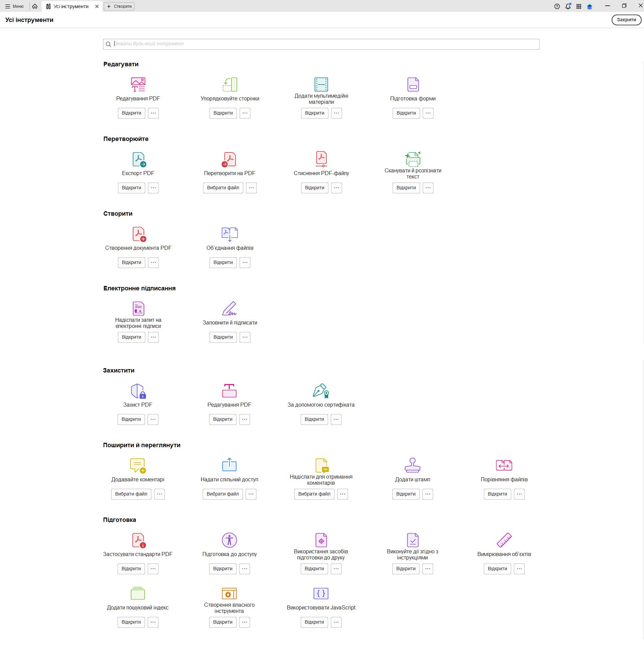Select the Редагування PDF tool icon
The width and height of the screenshot is (644, 650).
coord(137,85)
